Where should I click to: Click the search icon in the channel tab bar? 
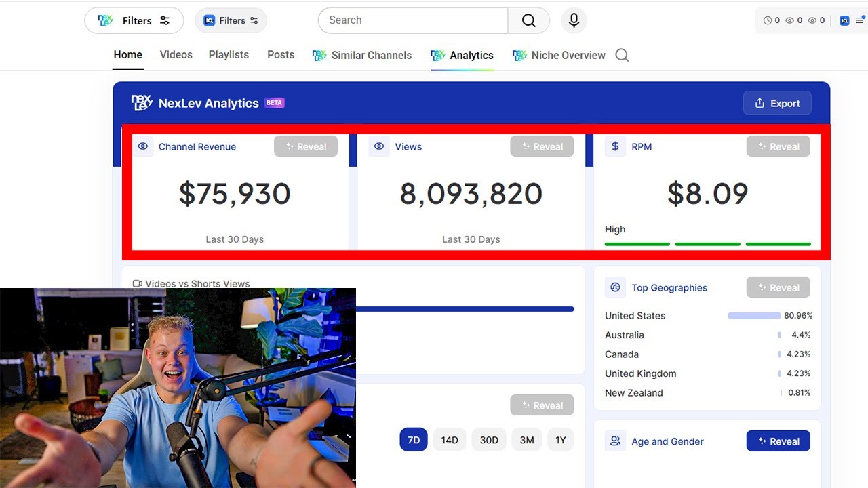(622, 55)
